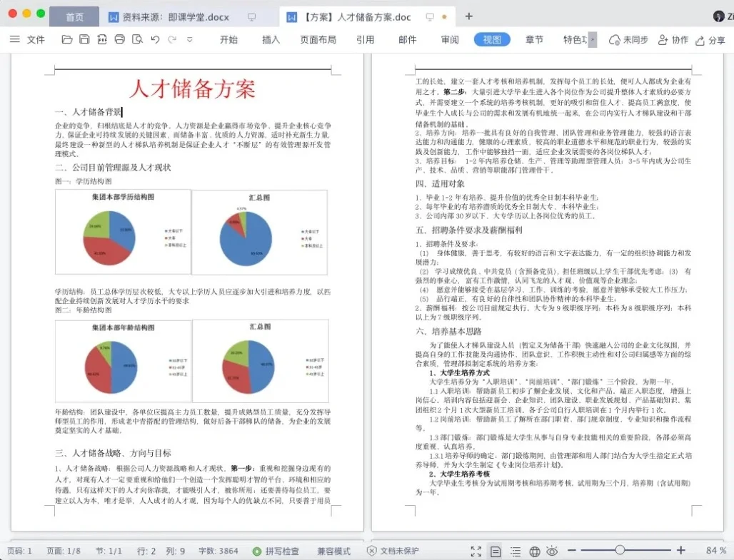Screen dimensions: 734x560
Task: Toggle eye protection mode icon
Action: pos(553,551)
